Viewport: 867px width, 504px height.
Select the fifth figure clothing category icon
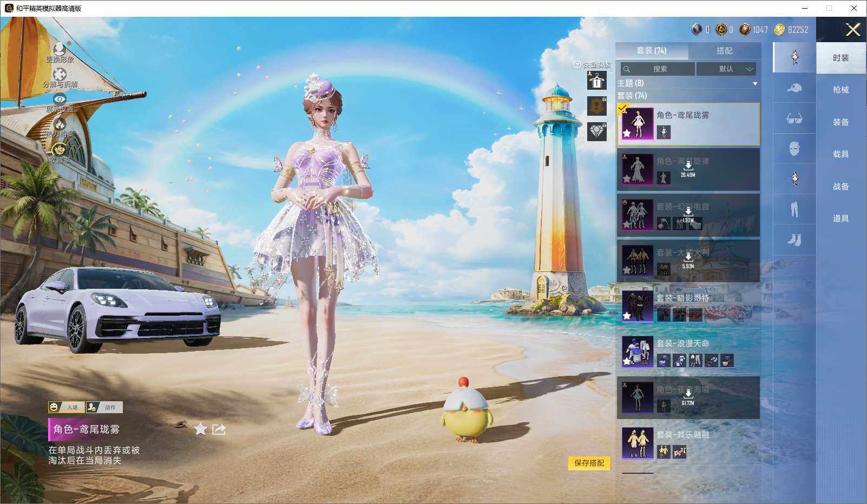[x=794, y=179]
